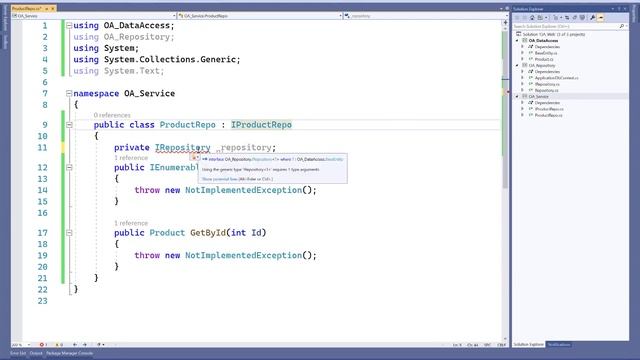Click the warning count indicator in editor bar
640x360 pixels.
[x=59, y=345]
